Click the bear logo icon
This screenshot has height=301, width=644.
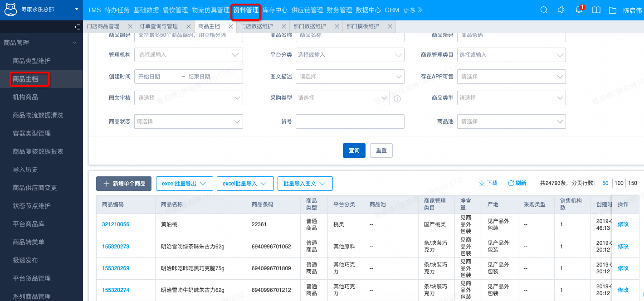tap(10, 10)
